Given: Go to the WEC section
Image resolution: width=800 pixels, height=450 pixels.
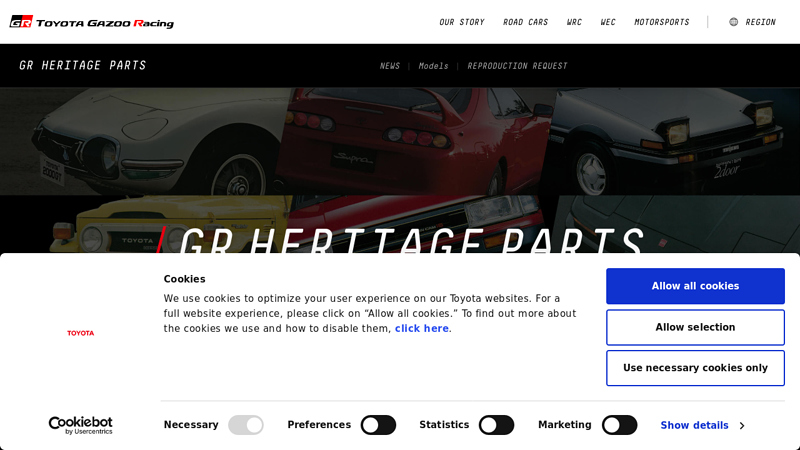Looking at the screenshot, I should [x=608, y=22].
